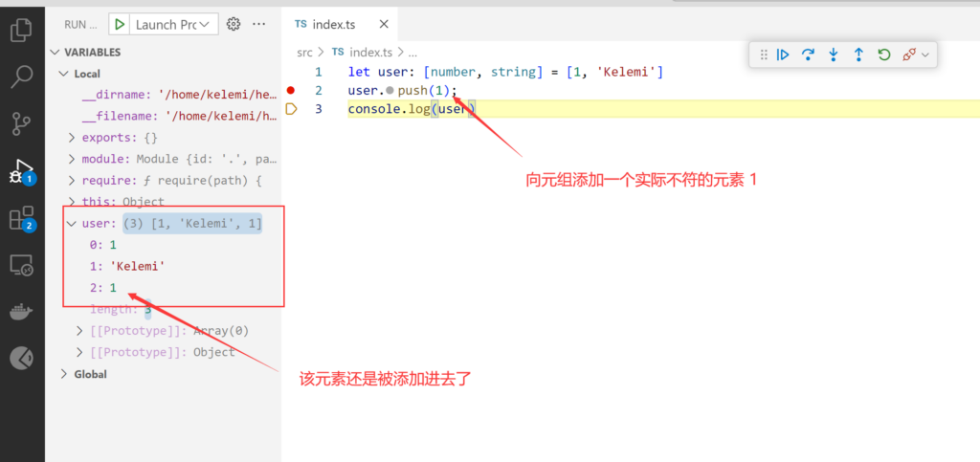Open the Search view in activity bar

21,77
